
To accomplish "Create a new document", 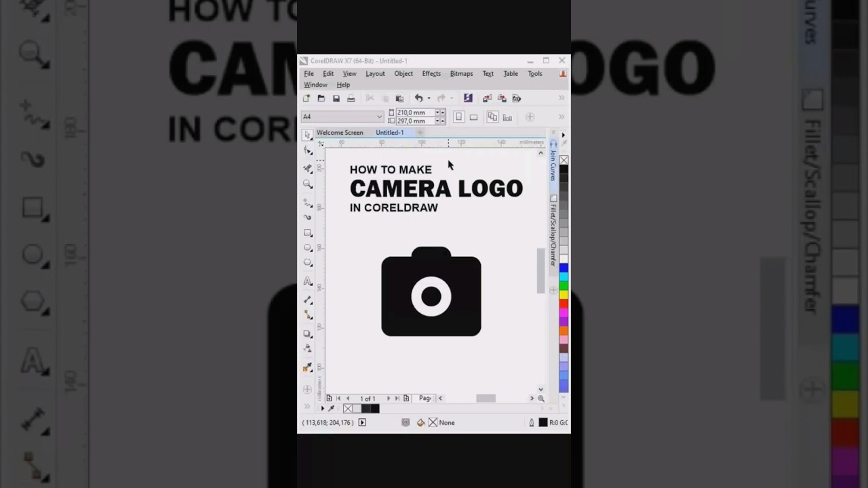I will [x=307, y=98].
